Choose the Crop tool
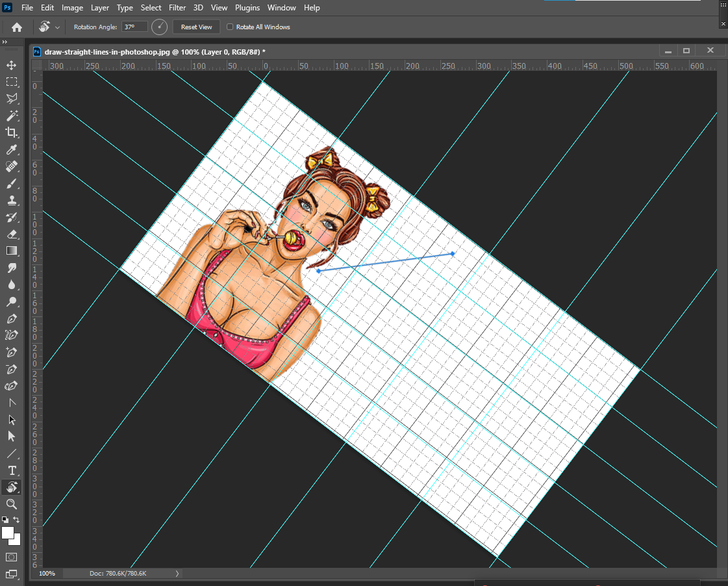 point(12,133)
